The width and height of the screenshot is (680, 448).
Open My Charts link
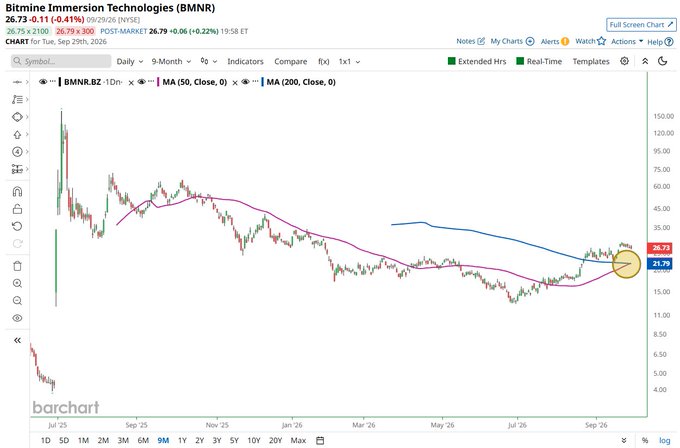point(512,41)
